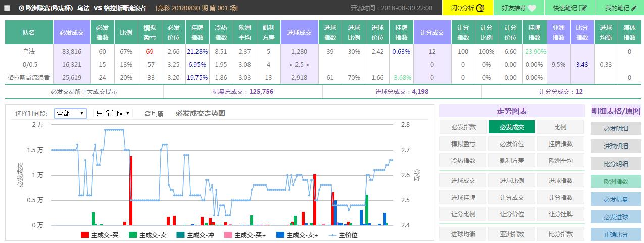The image size is (644, 243).
Task: Tick the match selection checkbox
Action: point(7,8)
